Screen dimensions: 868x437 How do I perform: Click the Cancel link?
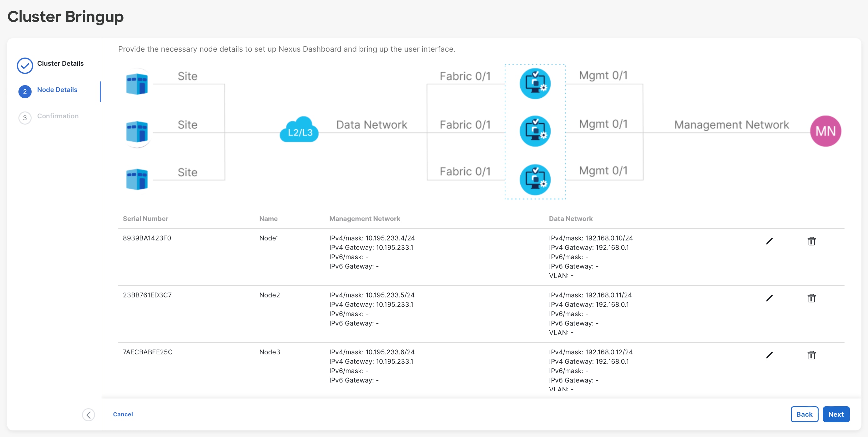click(123, 414)
